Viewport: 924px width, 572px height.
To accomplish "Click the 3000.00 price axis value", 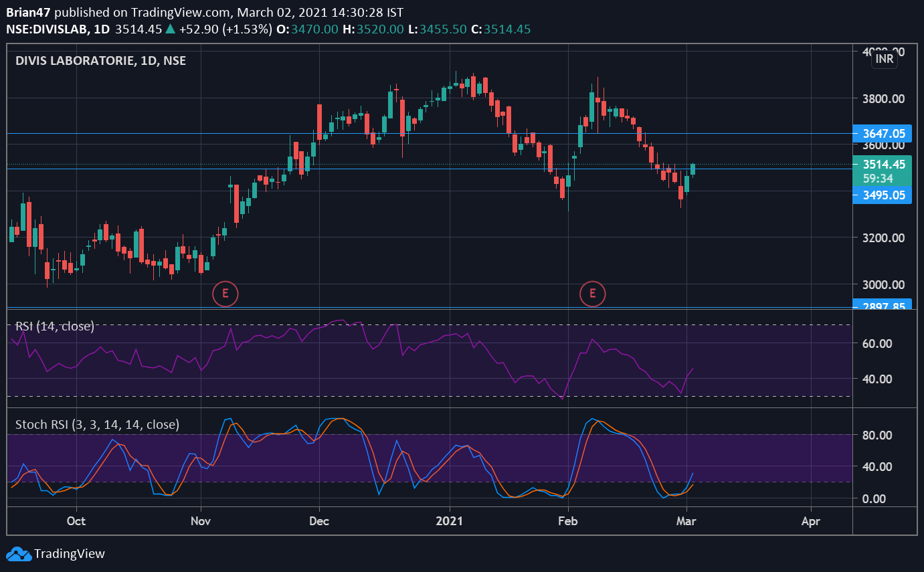I will 884,284.
